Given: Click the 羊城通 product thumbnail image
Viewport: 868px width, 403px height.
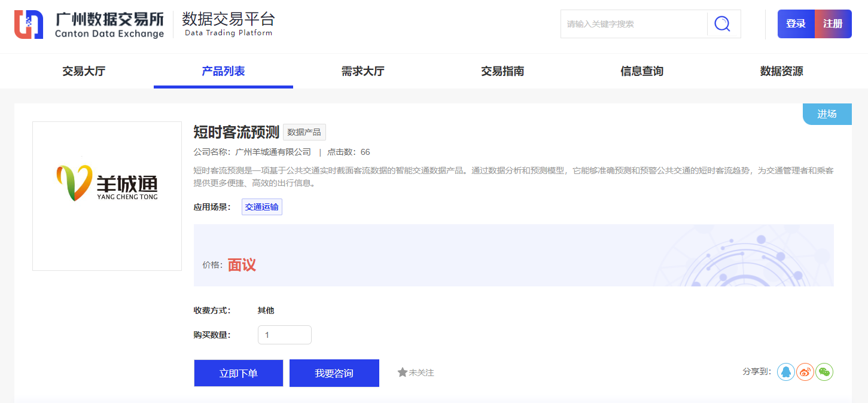Looking at the screenshot, I should coord(107,196).
